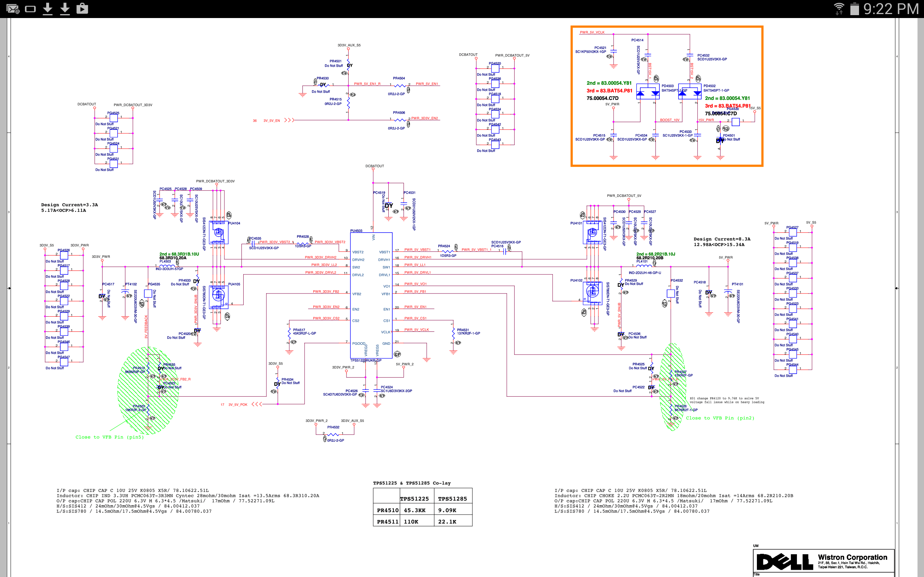Click 'Design Current=8.3A' annotation text

coord(722,239)
